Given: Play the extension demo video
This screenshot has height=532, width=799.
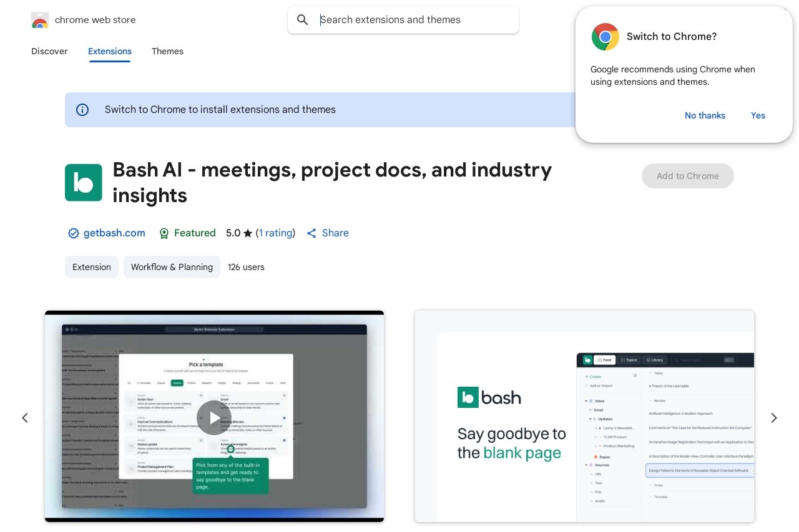Looking at the screenshot, I should pos(214,417).
